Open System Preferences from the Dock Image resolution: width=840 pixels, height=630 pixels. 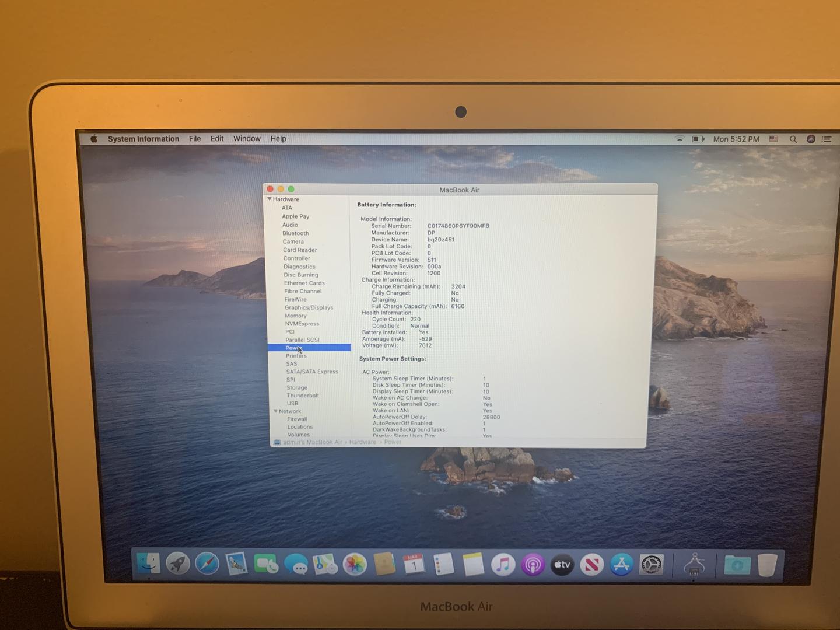click(x=651, y=564)
